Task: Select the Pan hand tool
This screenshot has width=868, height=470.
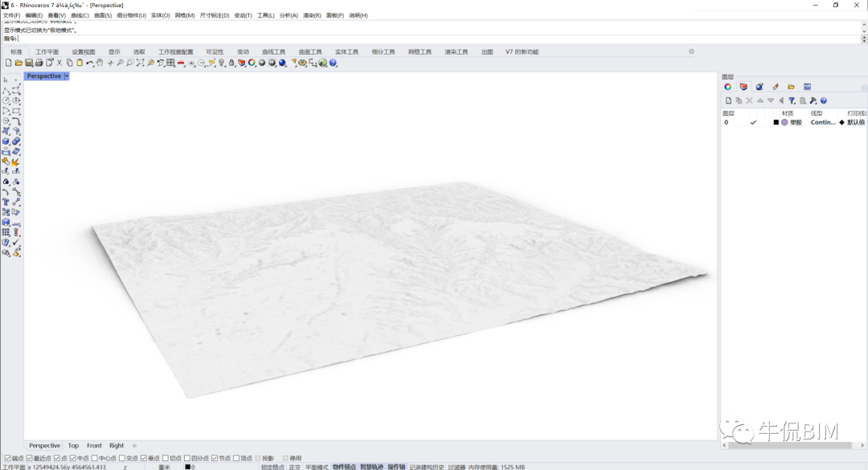Action: click(x=100, y=63)
